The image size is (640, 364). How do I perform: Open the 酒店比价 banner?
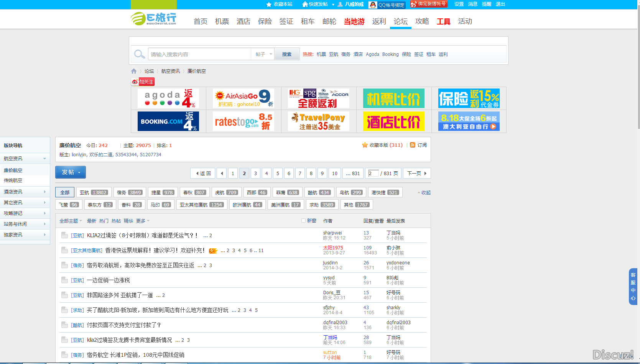click(394, 121)
